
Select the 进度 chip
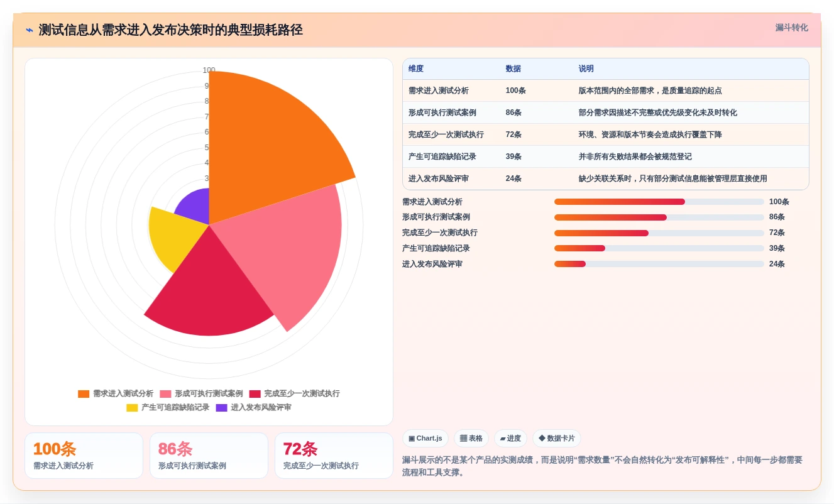(510, 439)
